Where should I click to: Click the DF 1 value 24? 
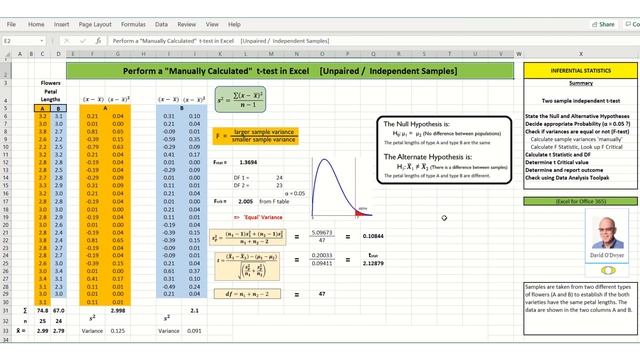279,178
